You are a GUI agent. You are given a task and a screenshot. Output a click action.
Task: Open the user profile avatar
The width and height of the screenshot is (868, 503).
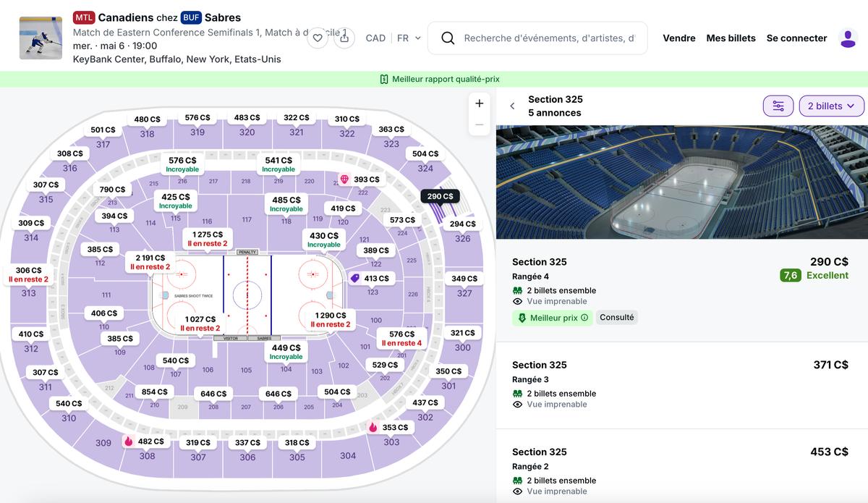click(848, 38)
